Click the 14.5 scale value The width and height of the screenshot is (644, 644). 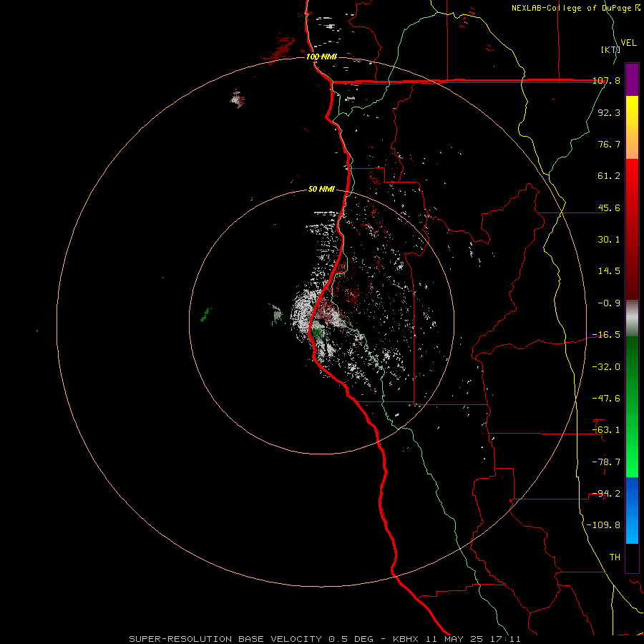[609, 271]
